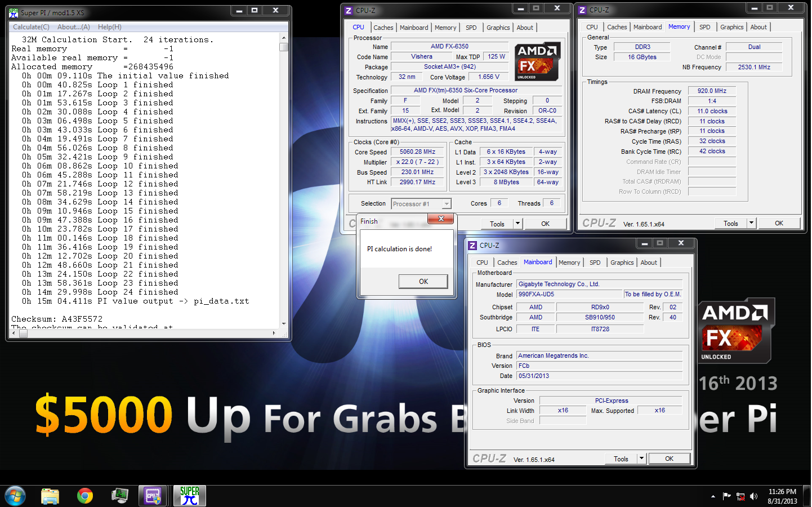812x507 pixels.
Task: Click DRAM Frequency value 920.0 MHz
Action: [x=712, y=91]
